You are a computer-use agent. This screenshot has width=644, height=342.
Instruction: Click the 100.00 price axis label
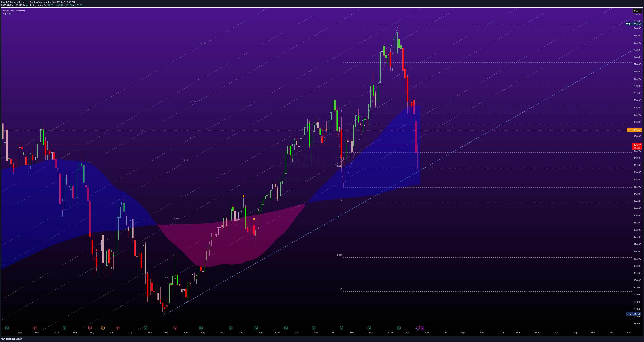point(637,280)
